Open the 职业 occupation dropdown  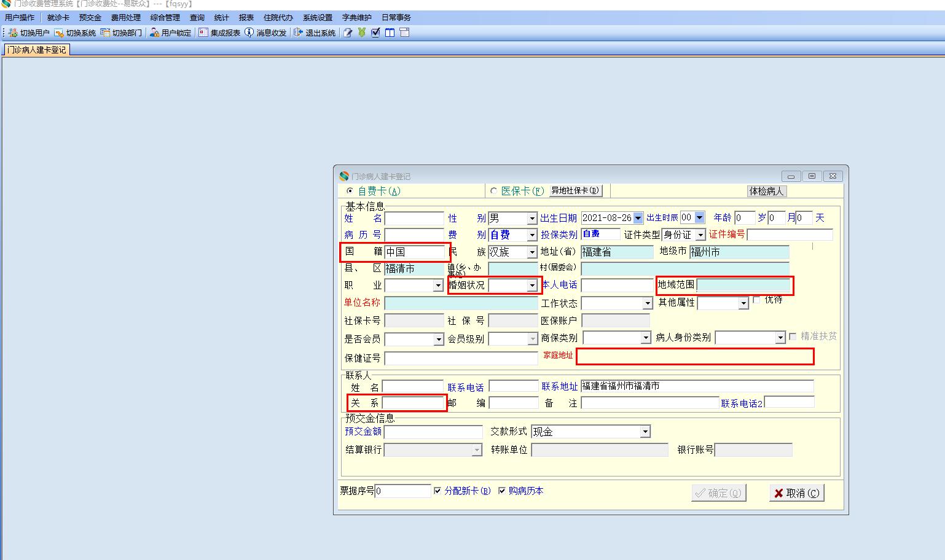438,286
